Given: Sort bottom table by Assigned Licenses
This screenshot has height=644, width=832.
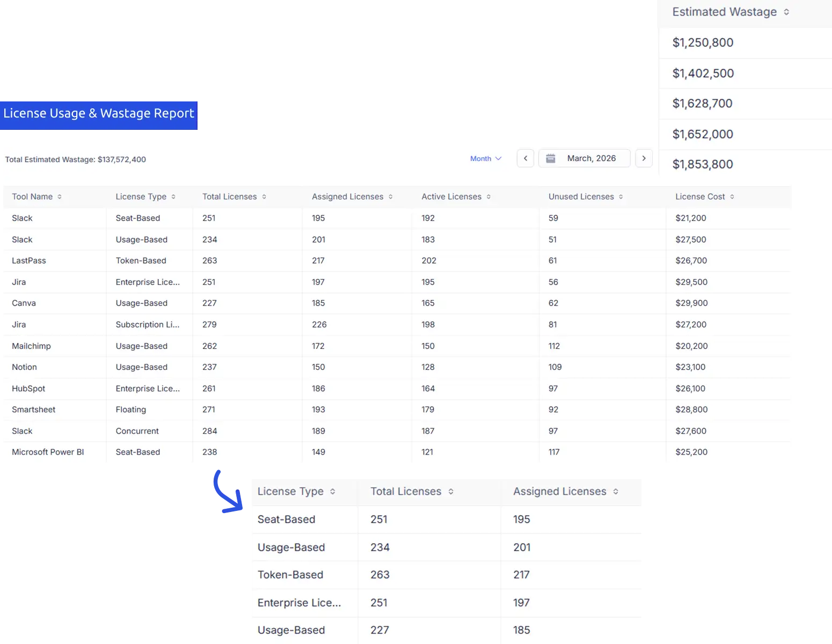Looking at the screenshot, I should (x=616, y=491).
